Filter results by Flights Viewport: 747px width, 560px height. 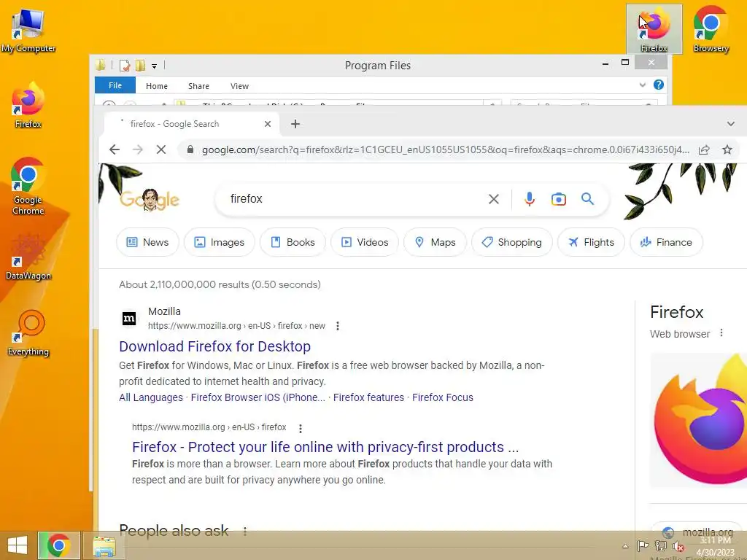pyautogui.click(x=591, y=242)
